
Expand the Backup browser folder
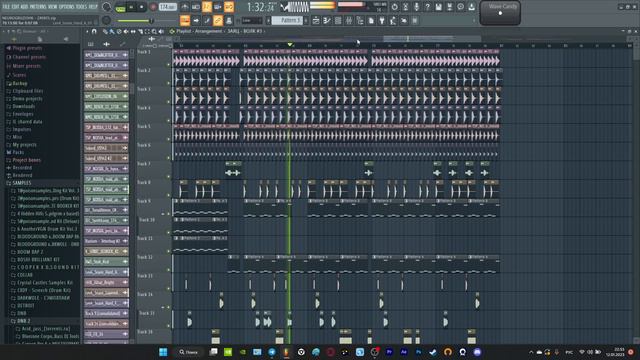[20, 83]
